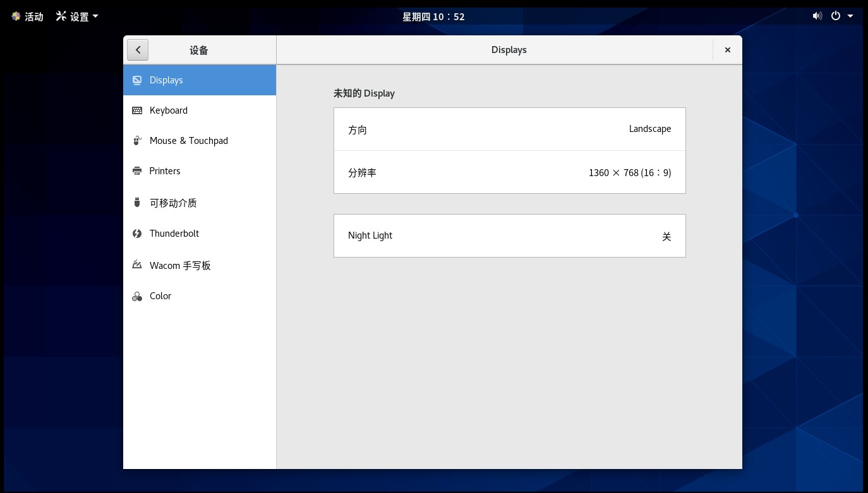Click the removable media (可移动介质) USB icon
Viewport: 868px width, 493px height.
[137, 203]
